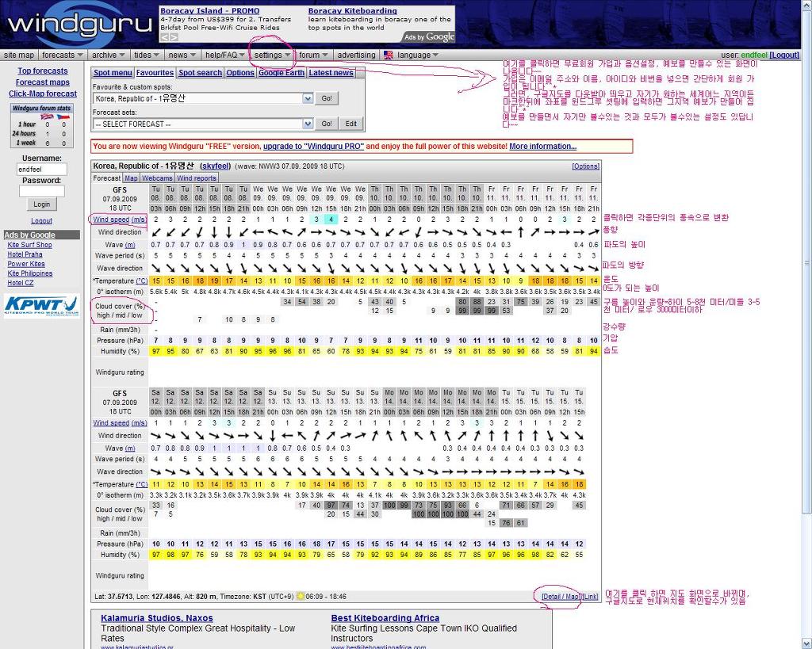Open the Power Kites ad link
Viewport: 812px width, 649px height.
point(26,264)
